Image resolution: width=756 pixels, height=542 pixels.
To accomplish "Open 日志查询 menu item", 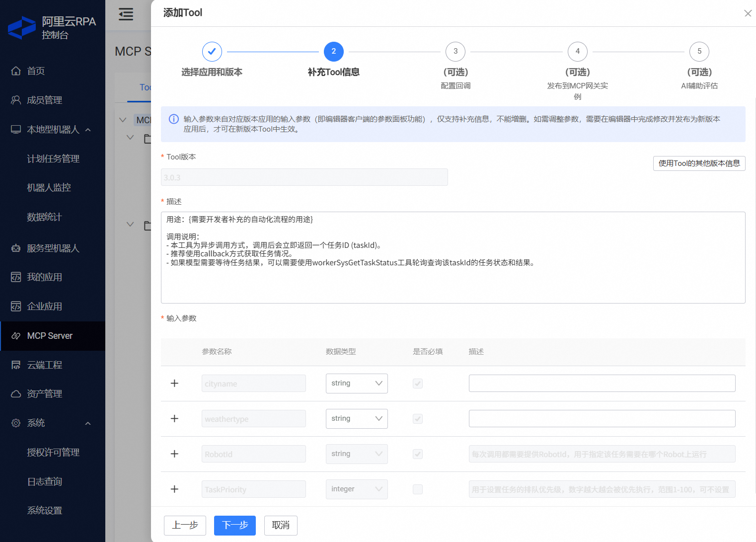I will [44, 482].
